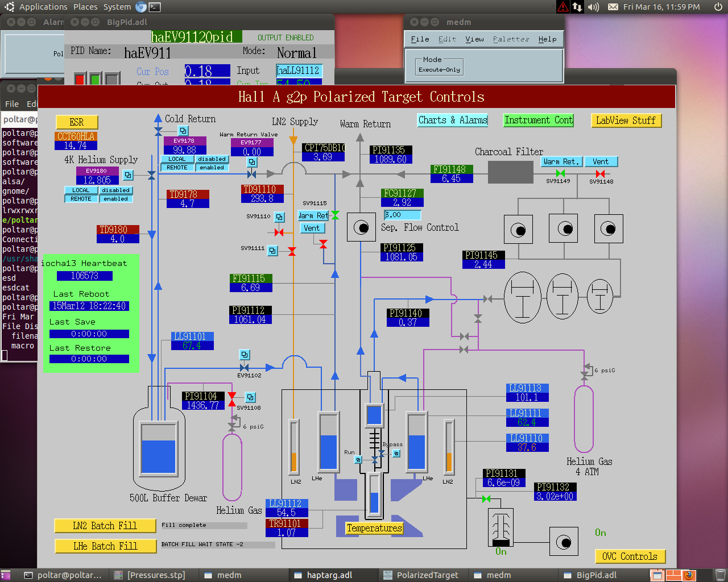
Task: Set EV9178 to disabled
Action: click(x=212, y=159)
